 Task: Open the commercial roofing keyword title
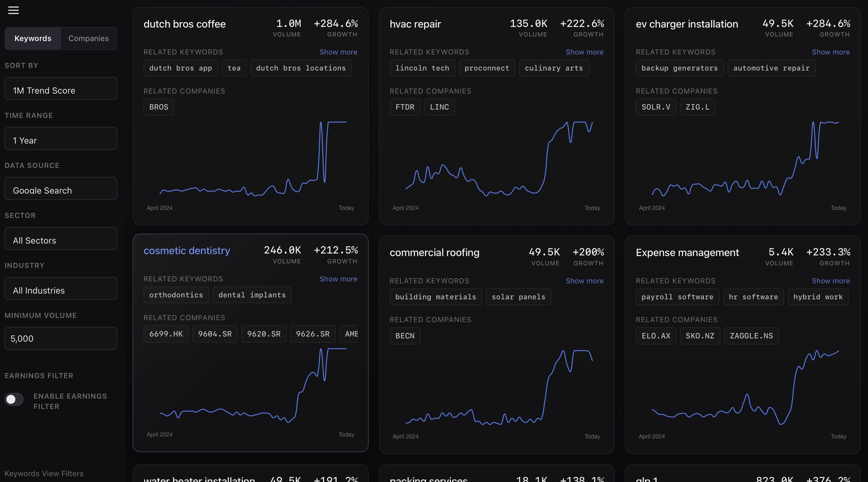[x=434, y=253]
